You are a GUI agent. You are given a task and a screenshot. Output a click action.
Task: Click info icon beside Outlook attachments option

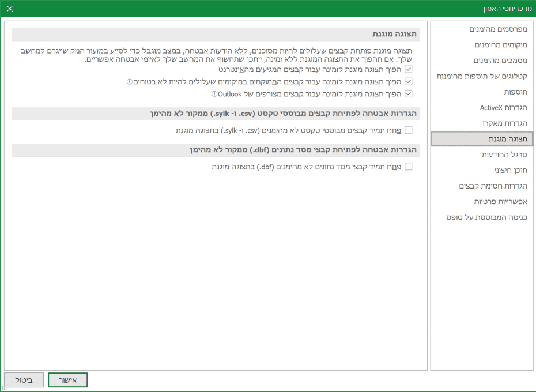(x=214, y=94)
